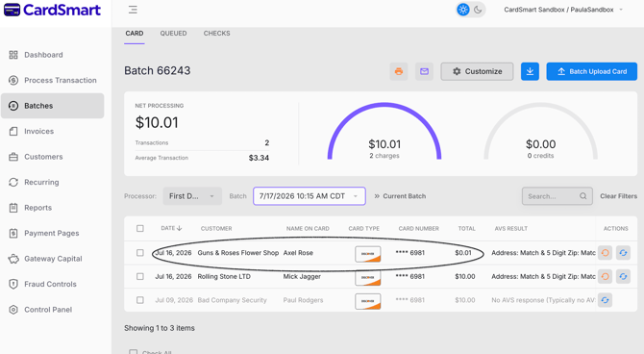Click the purple email batch icon
Viewport: 644px width, 354px height.
424,71
